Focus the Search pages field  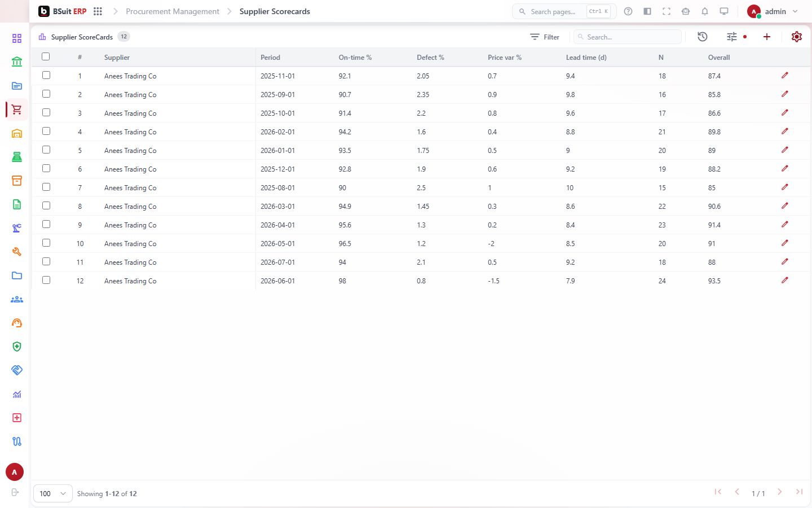(x=564, y=11)
